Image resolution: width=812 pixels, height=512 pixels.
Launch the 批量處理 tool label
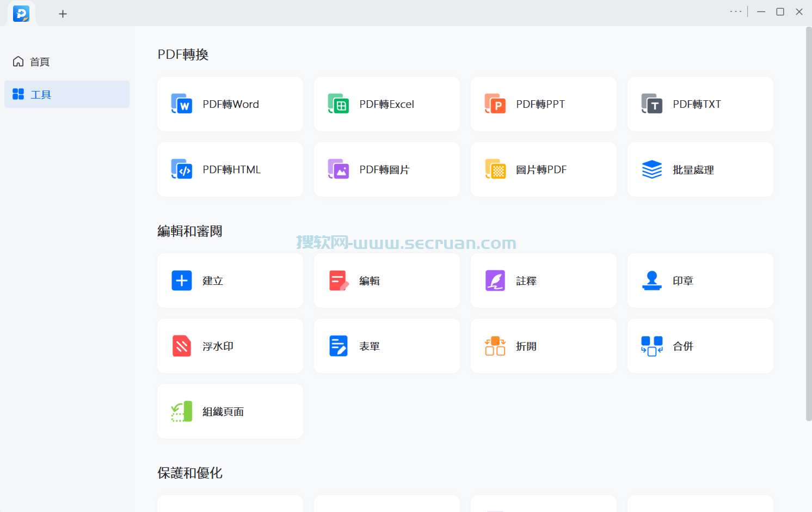pos(693,170)
